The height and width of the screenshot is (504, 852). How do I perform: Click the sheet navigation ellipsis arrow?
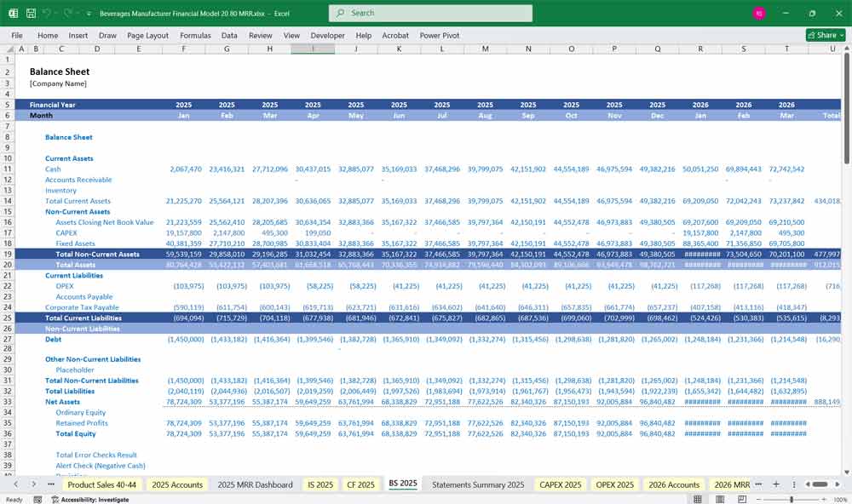(x=49, y=484)
